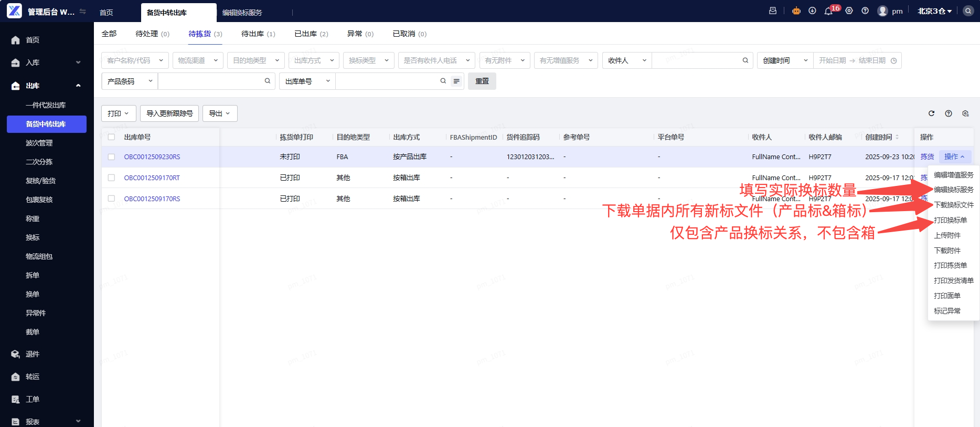Expand the 打印 dropdown button
The image size is (980, 427).
tap(119, 113)
